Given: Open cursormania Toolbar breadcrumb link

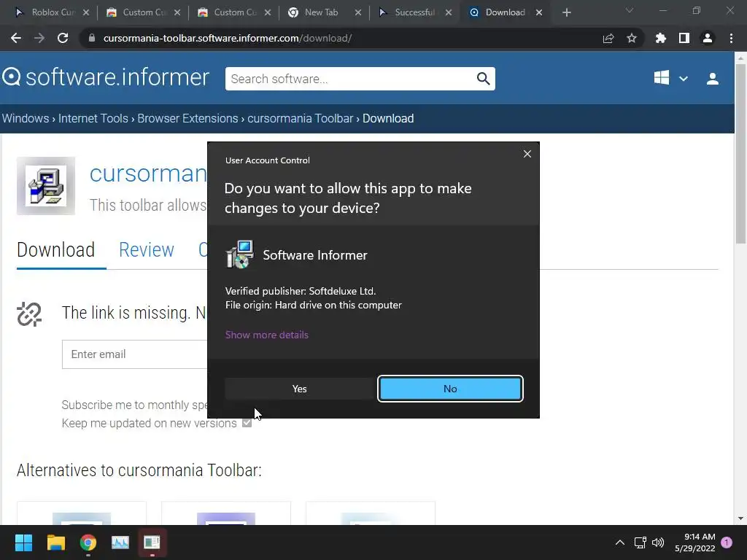Looking at the screenshot, I should (x=300, y=118).
